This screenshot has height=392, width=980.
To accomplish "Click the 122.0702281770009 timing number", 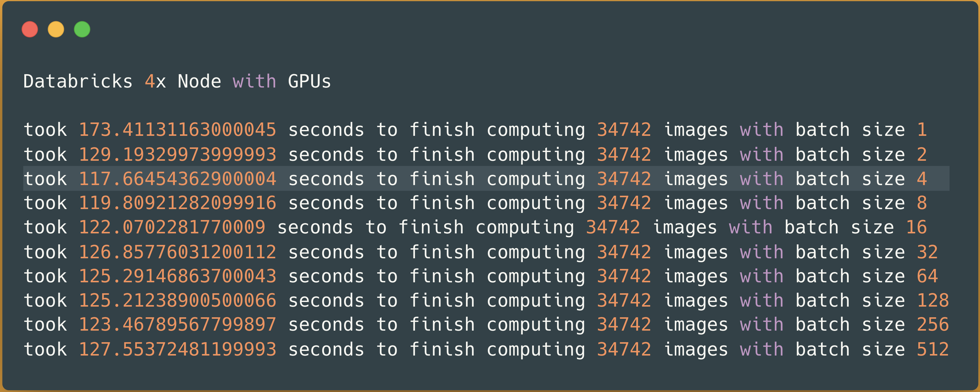I will coord(172,227).
